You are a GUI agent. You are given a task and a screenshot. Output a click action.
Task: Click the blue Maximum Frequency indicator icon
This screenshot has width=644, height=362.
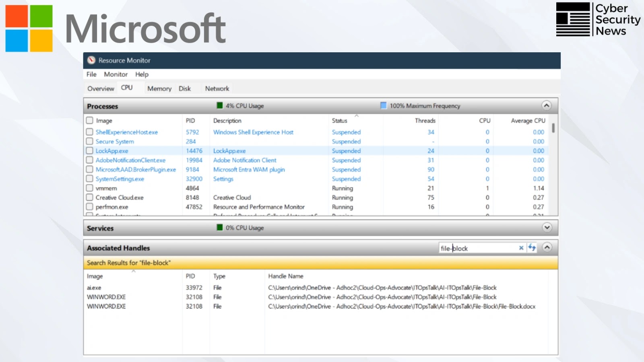pyautogui.click(x=383, y=105)
